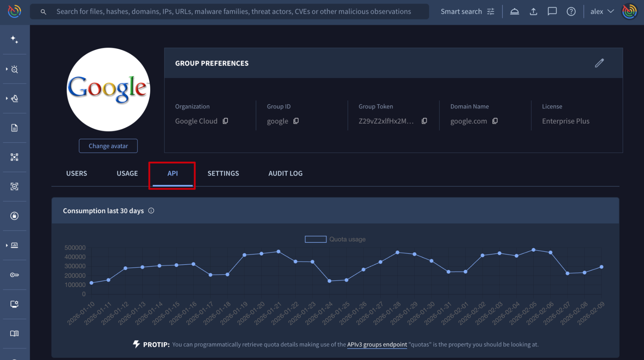This screenshot has width=644, height=360.
Task: Copy the Organization Google Cloud value
Action: click(225, 121)
